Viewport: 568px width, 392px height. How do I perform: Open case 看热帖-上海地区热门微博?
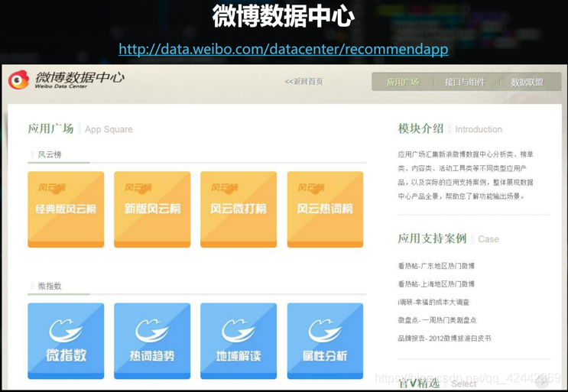pyautogui.click(x=437, y=284)
